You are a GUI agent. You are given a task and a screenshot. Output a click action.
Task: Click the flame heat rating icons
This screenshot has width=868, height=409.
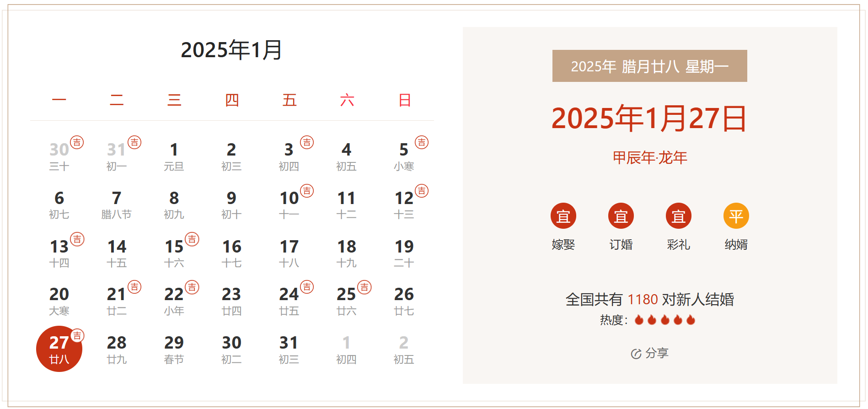(x=665, y=320)
